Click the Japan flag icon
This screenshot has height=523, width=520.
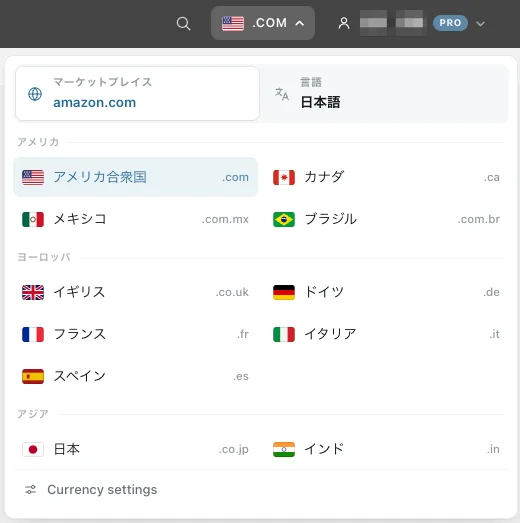[x=33, y=449]
